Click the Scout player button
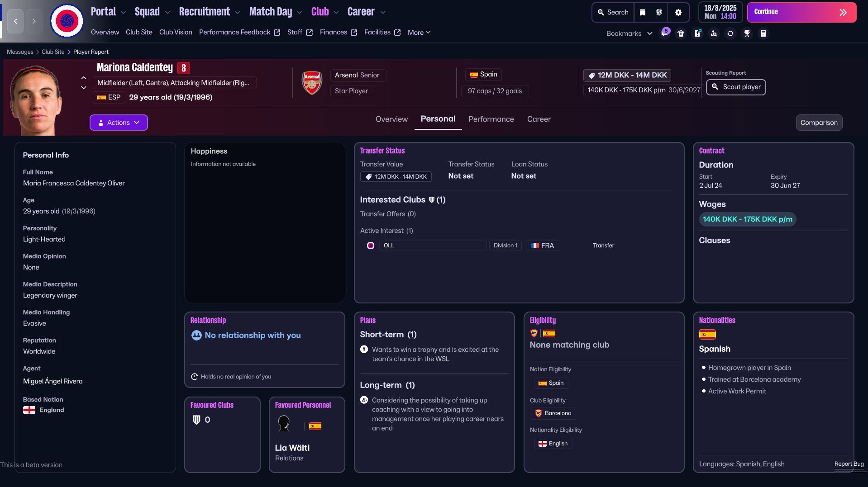The height and width of the screenshot is (487, 868). point(736,87)
